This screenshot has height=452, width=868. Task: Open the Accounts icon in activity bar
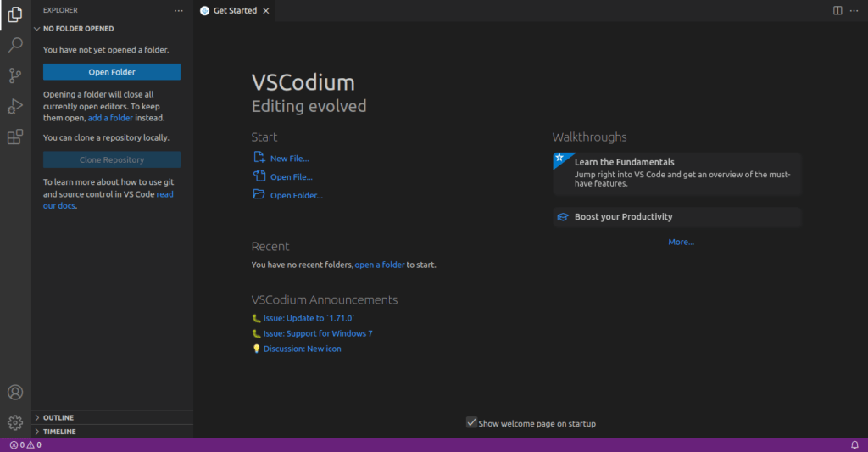[x=15, y=392]
